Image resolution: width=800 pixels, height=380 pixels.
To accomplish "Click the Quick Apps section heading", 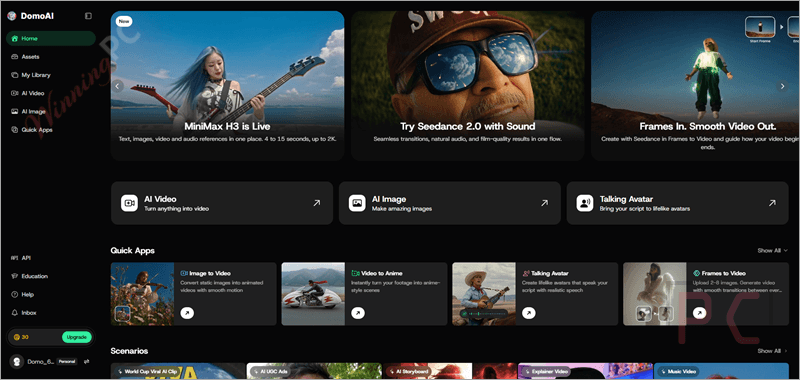I will [x=133, y=250].
